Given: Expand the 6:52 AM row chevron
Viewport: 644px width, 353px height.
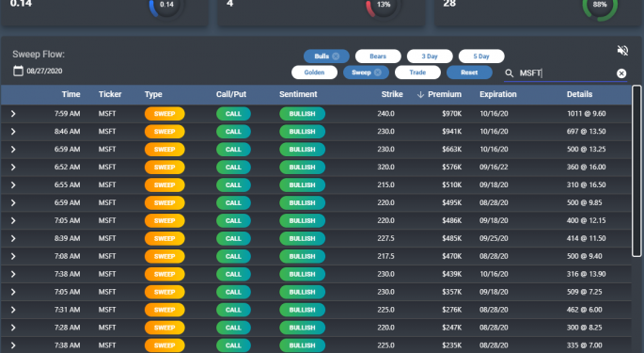Looking at the screenshot, I should 13,167.
